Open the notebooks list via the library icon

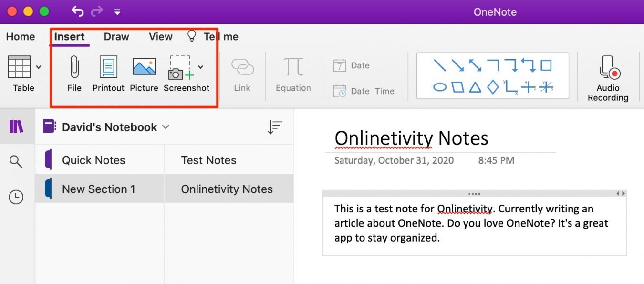coord(17,126)
